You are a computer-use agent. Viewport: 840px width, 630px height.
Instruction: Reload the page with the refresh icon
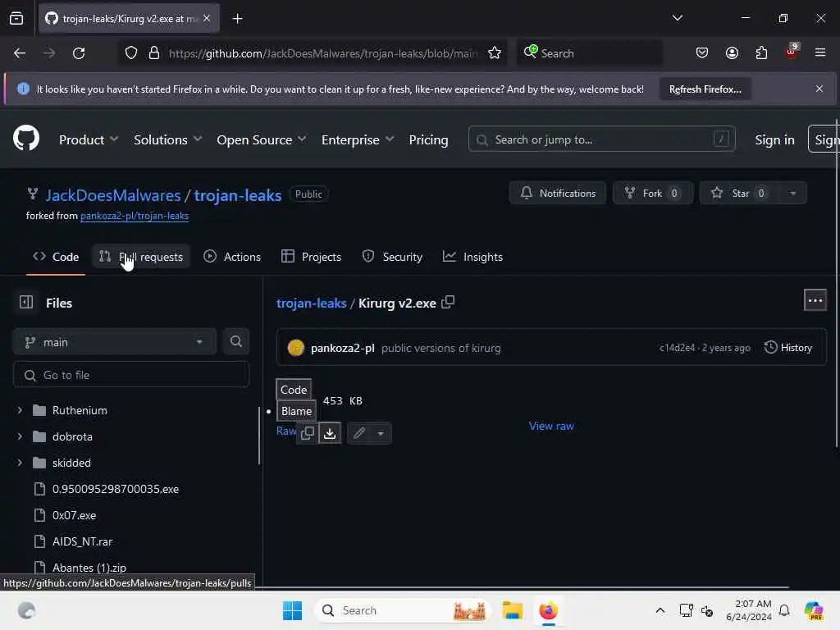tap(79, 53)
